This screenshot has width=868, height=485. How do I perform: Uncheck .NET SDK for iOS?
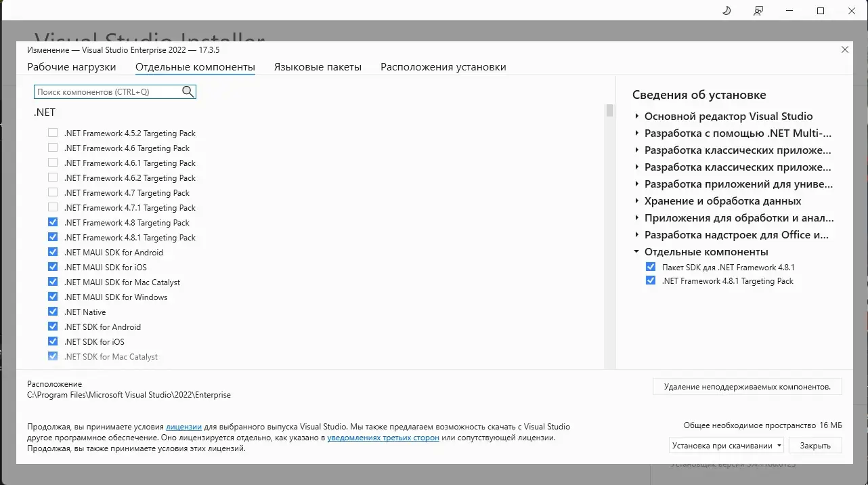[x=53, y=341]
